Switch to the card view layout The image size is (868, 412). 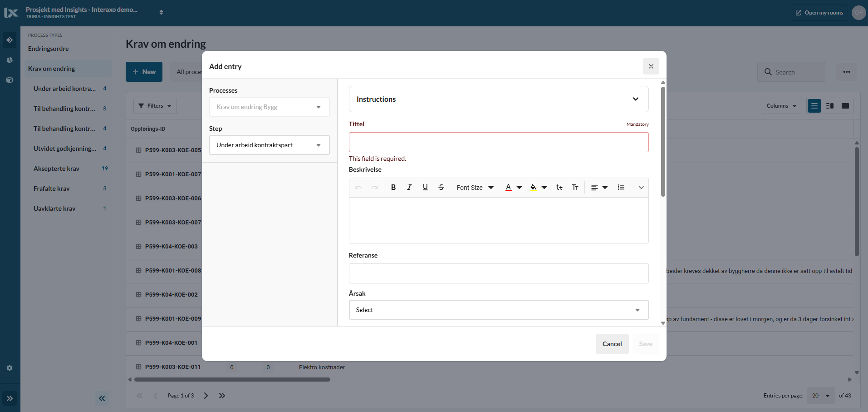click(x=845, y=106)
